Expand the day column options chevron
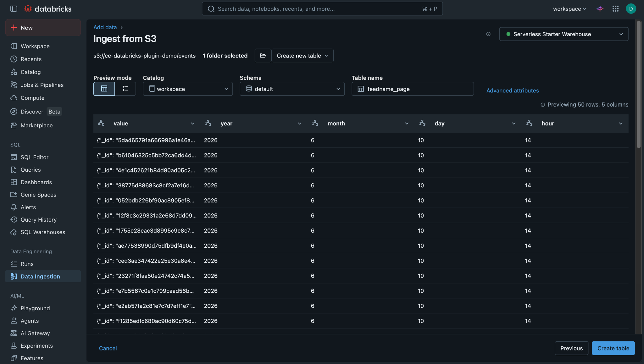This screenshot has height=364, width=644. pyautogui.click(x=514, y=124)
